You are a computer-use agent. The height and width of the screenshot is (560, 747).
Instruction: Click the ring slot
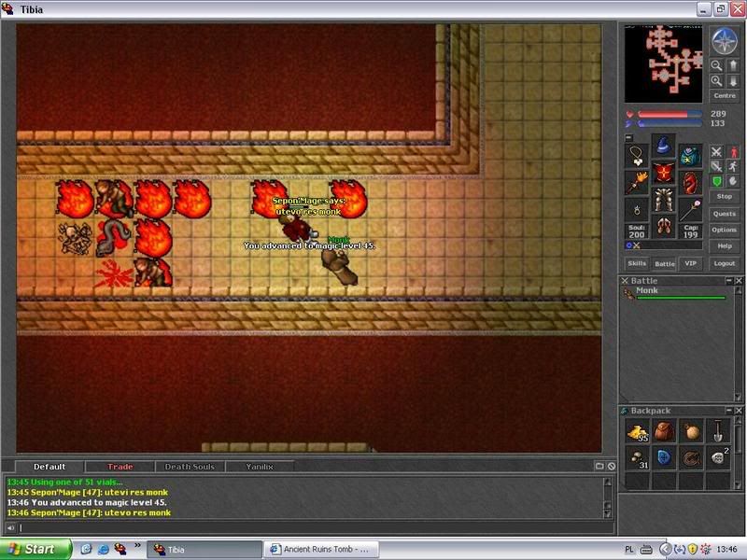[637, 209]
